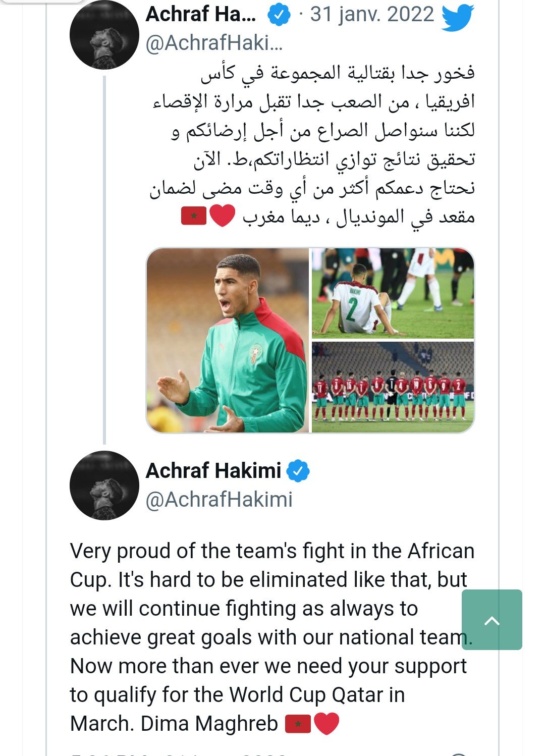
Task: Click the Moroccan flag emoji in the Arabic tweet
Action: tap(194, 217)
